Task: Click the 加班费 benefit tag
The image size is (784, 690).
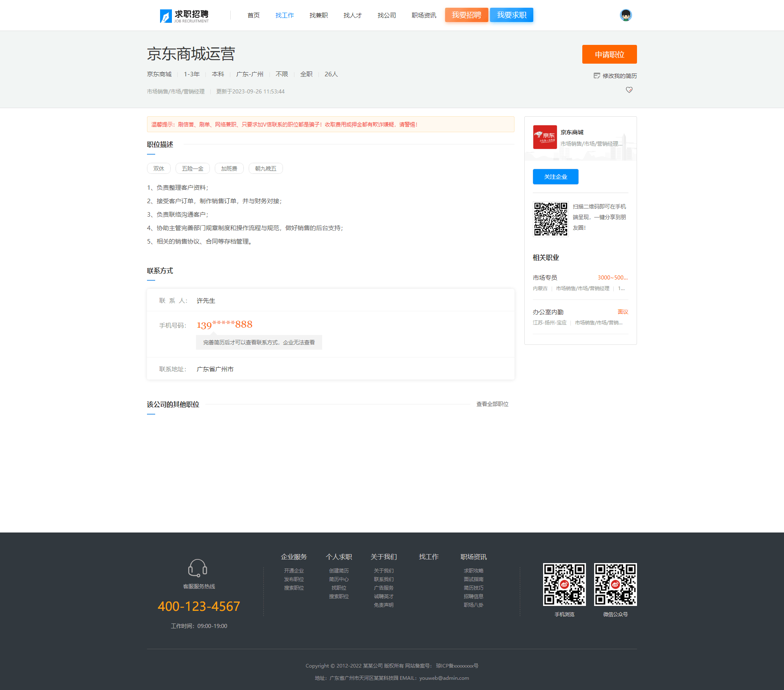Action: pos(229,169)
